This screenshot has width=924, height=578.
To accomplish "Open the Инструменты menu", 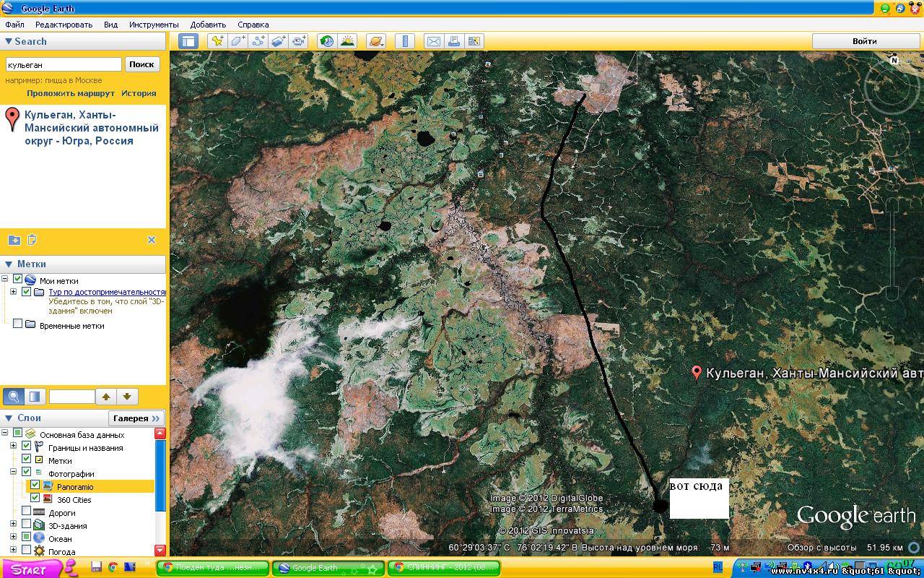I will click(154, 25).
